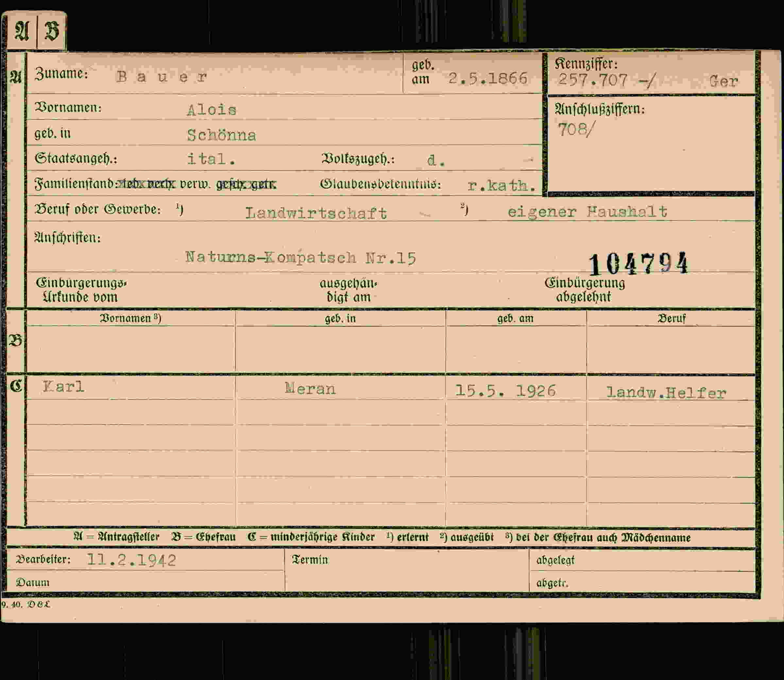Click the first name 'Alois'
784x680 pixels.
(x=212, y=110)
